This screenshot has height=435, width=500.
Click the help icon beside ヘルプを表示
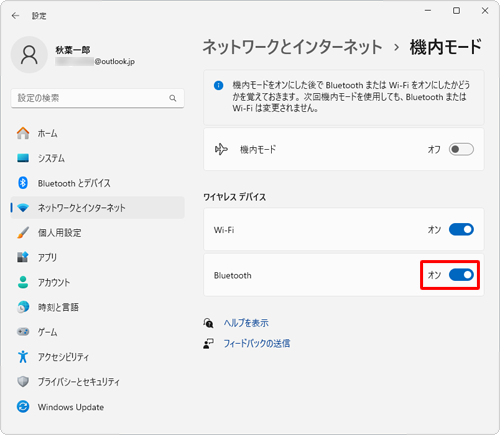[x=208, y=323]
